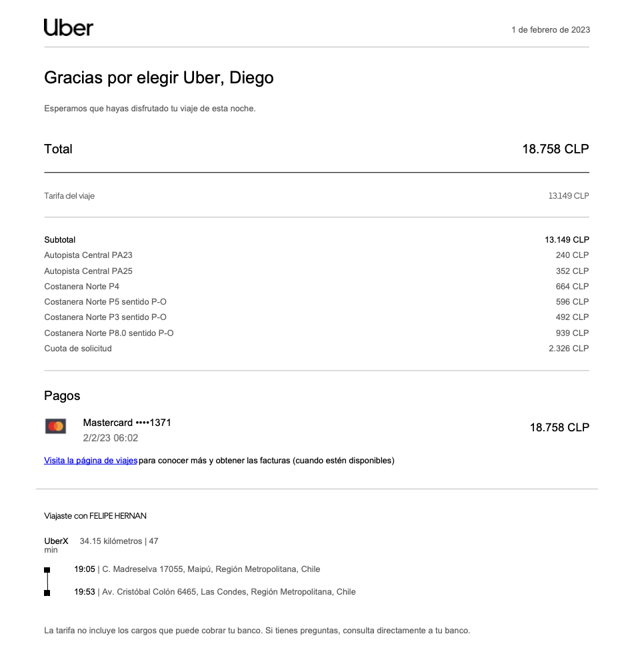Click the pickup square marker at 19:05
Image resolution: width=640 pixels, height=672 pixels.
pos(47,570)
